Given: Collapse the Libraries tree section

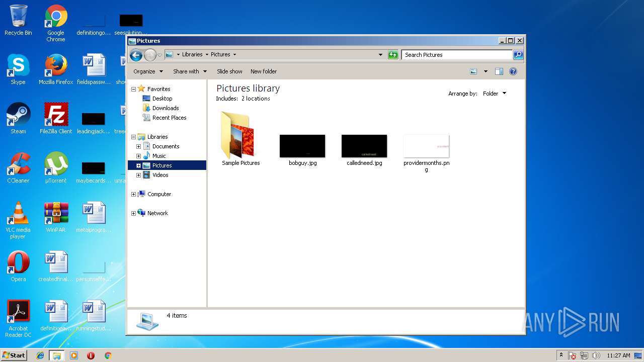Looking at the screenshot, I should point(133,137).
